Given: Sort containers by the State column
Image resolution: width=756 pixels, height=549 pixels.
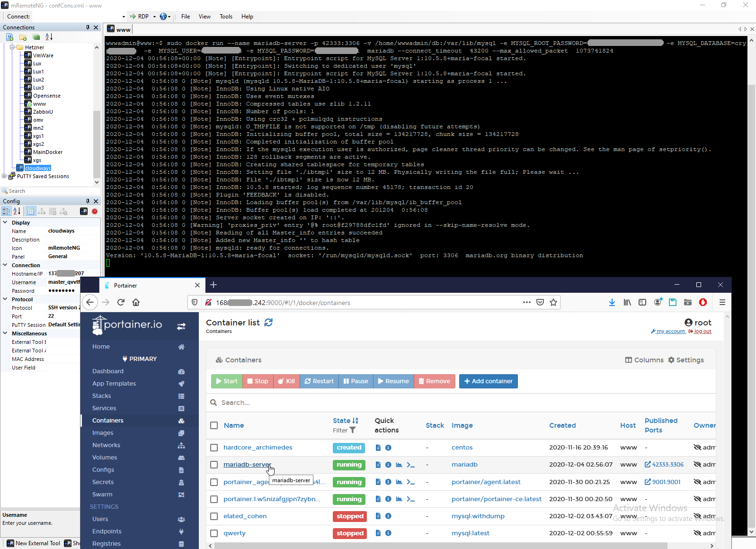Looking at the screenshot, I should [346, 421].
